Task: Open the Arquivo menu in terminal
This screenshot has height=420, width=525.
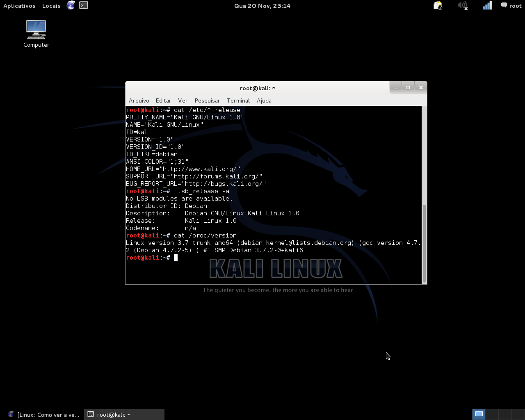Action: [x=139, y=100]
